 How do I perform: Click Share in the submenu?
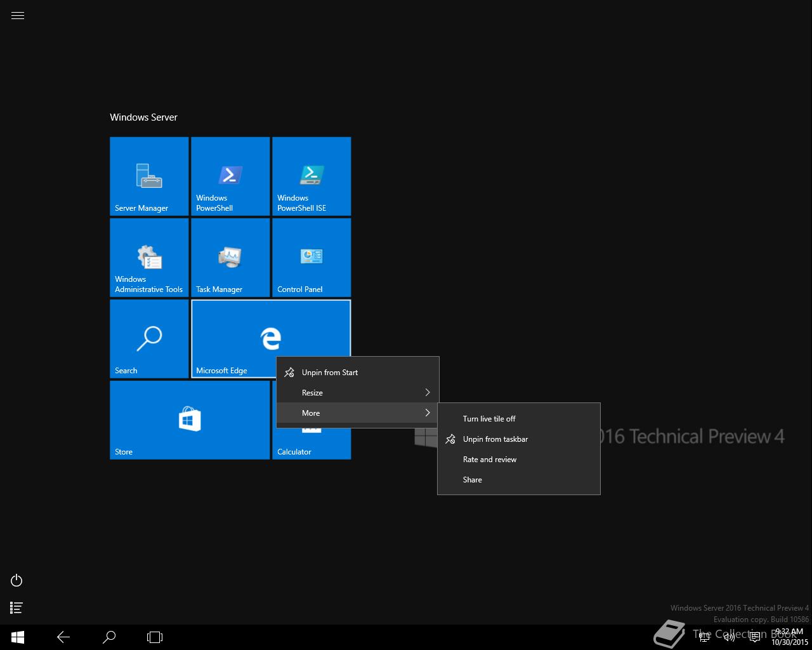point(519,480)
